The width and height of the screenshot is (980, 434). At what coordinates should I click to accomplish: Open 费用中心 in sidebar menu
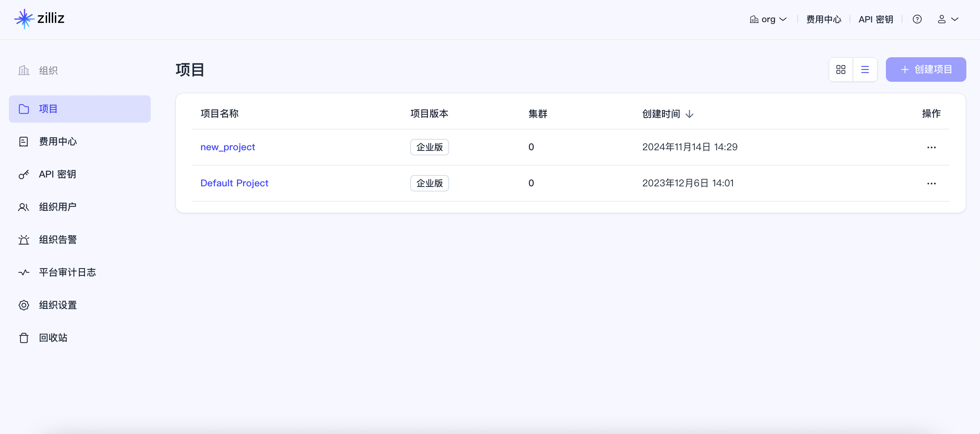[x=57, y=142]
